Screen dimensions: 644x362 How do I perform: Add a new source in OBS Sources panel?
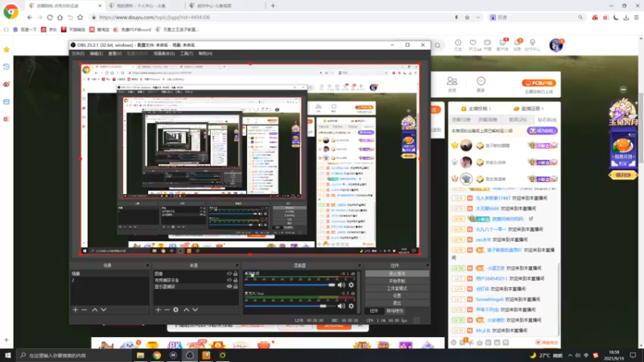pos(158,310)
